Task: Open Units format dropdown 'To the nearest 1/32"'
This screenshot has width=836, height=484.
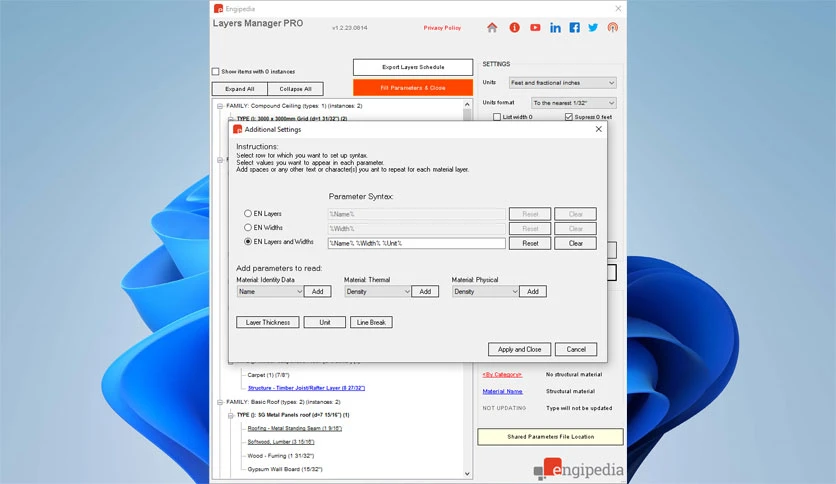Action: coord(574,103)
